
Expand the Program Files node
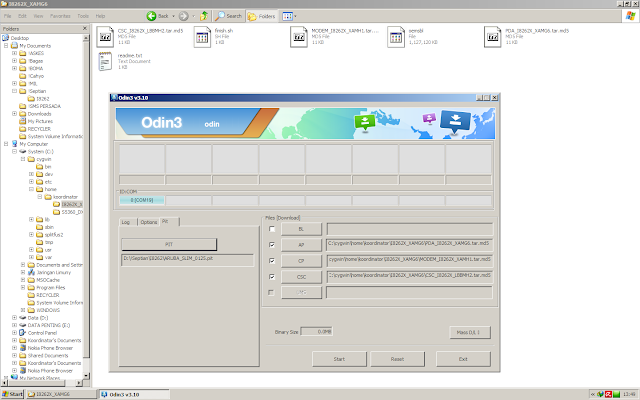tap(23, 287)
